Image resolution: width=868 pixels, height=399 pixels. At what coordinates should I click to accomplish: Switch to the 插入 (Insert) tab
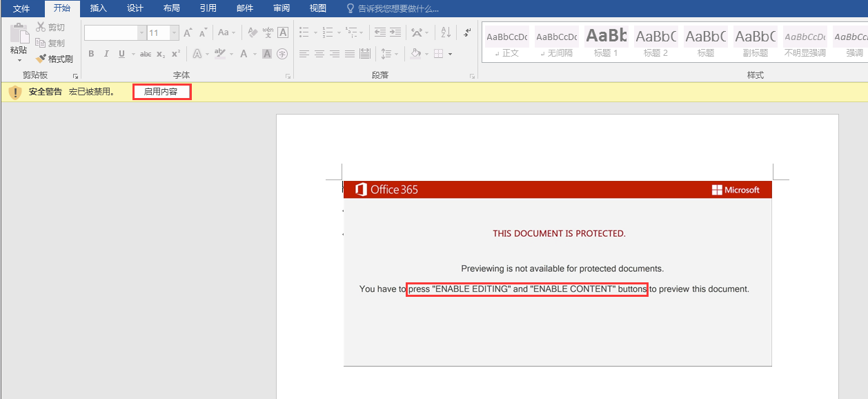tap(99, 8)
